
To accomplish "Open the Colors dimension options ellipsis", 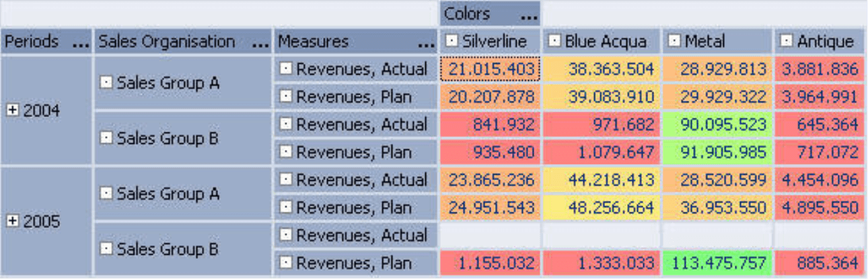I will (x=529, y=14).
